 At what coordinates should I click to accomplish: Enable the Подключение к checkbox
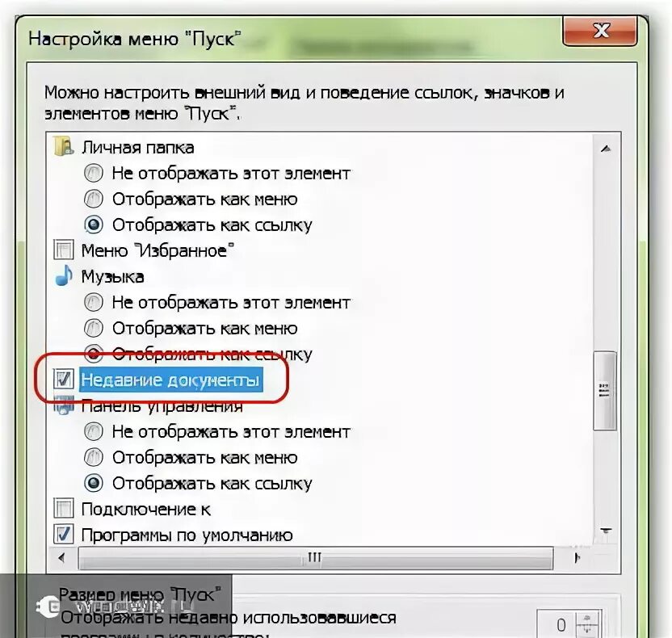pos(64,508)
